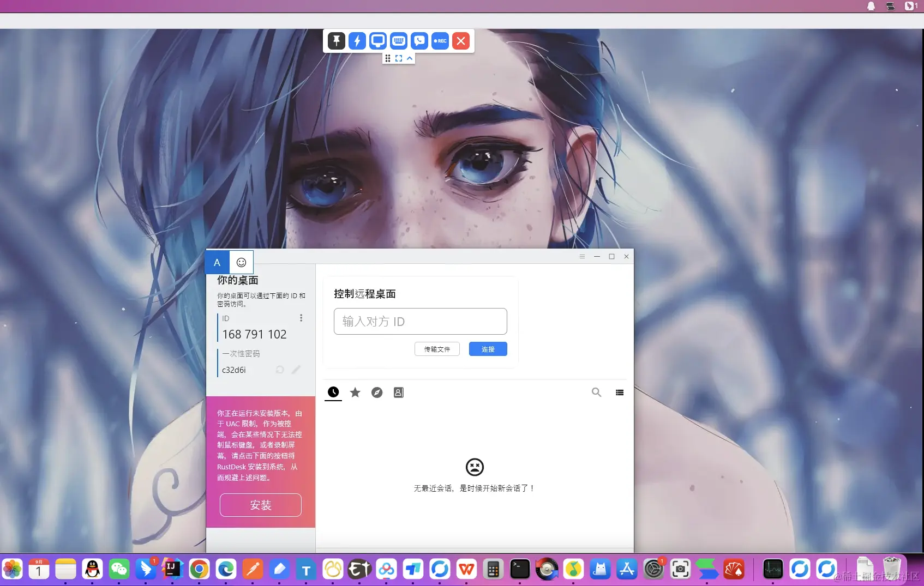Click the 传输文件 button
The width and height of the screenshot is (924, 586).
coord(437,349)
